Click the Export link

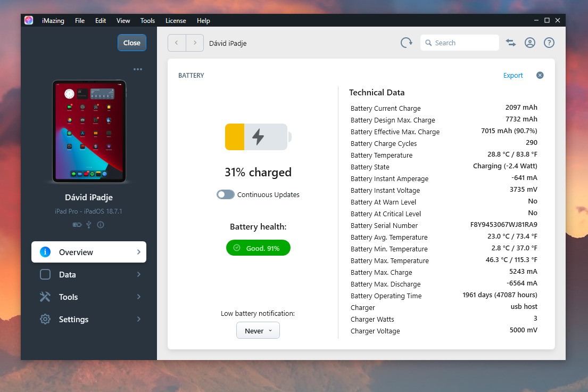pos(512,76)
